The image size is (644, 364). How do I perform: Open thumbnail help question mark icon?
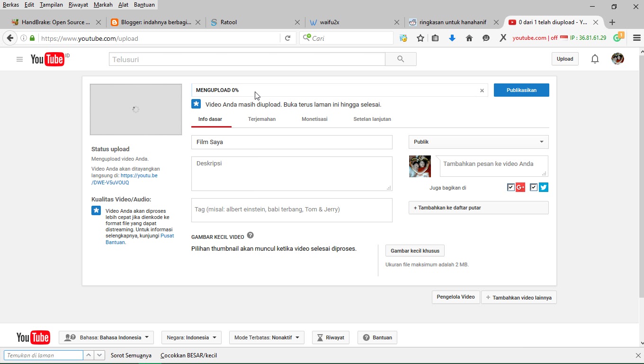click(250, 235)
